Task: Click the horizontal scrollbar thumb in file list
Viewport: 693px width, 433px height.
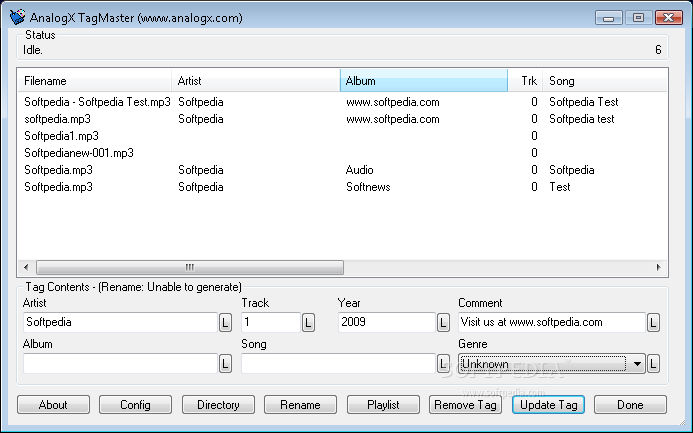Action: (x=190, y=267)
